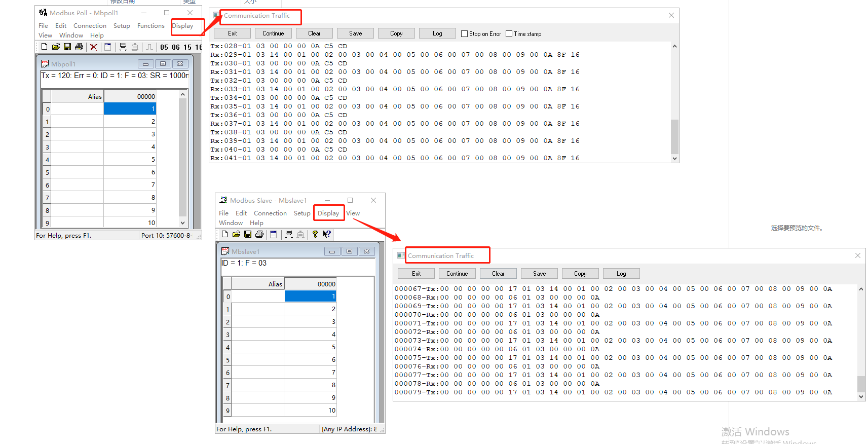868x444 pixels.
Task: Select register row 4 value cell in Mbslave1
Action: click(x=310, y=347)
